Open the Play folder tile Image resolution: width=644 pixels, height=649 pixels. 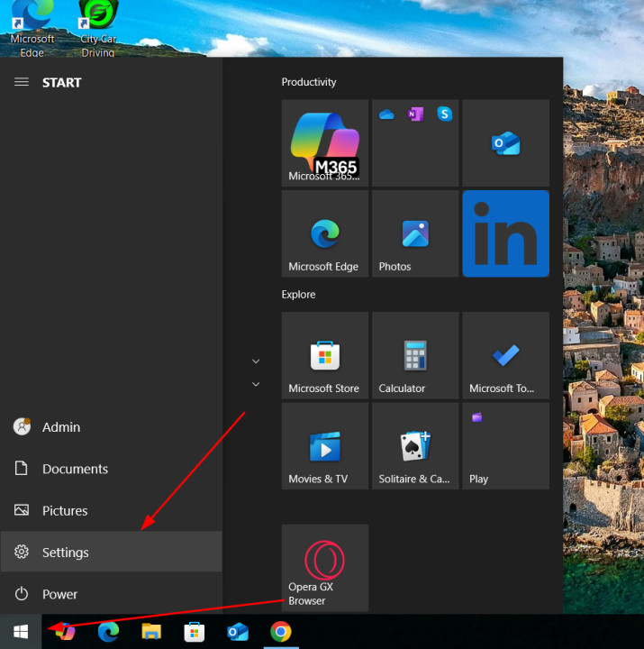[505, 446]
